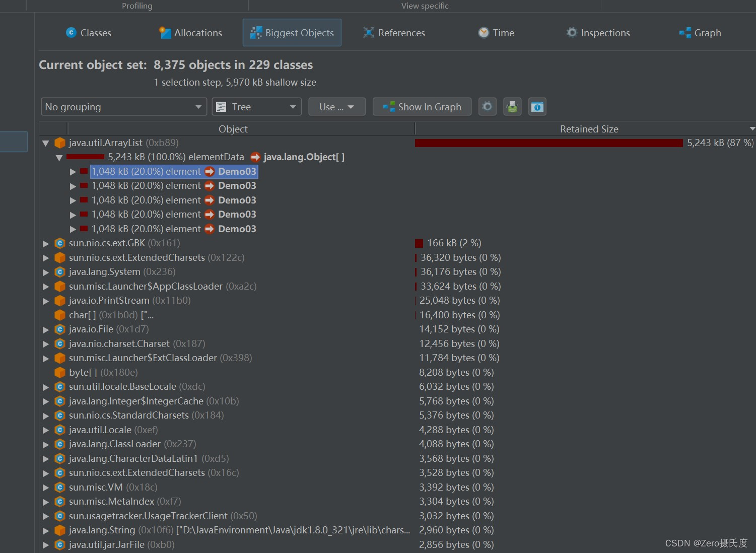Viewport: 756px width, 553px height.
Task: Open the Tree view mode dropdown
Action: point(257,107)
